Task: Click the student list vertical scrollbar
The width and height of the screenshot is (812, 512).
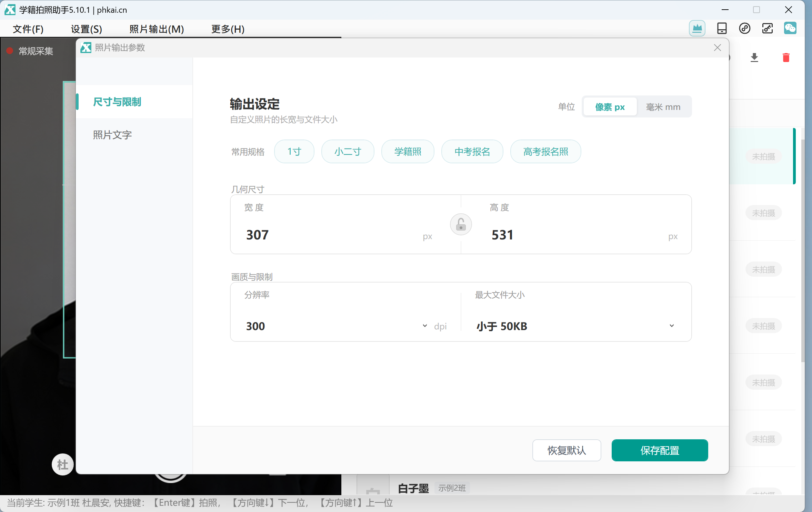Action: 802,250
